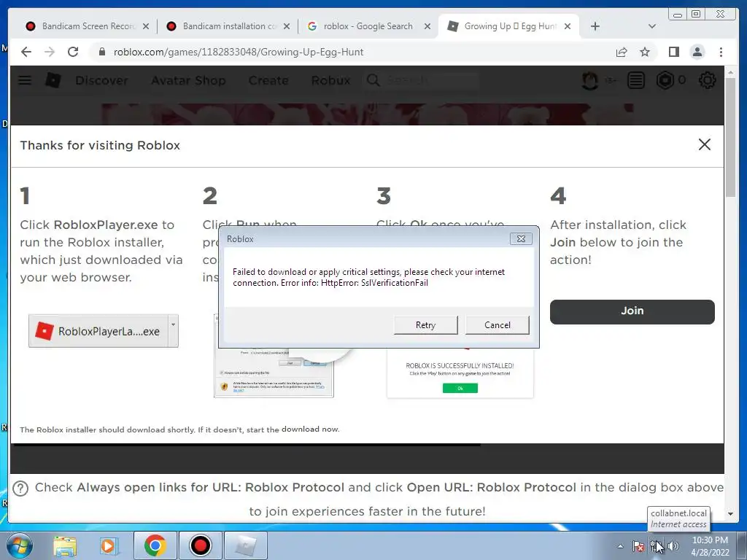This screenshot has height=560, width=747.
Task: Open RobloxPlayerLauncher.exe download item
Action: coord(98,331)
